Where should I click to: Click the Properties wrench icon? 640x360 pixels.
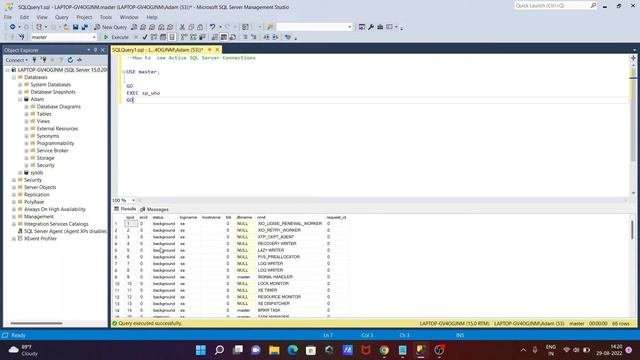[371, 27]
